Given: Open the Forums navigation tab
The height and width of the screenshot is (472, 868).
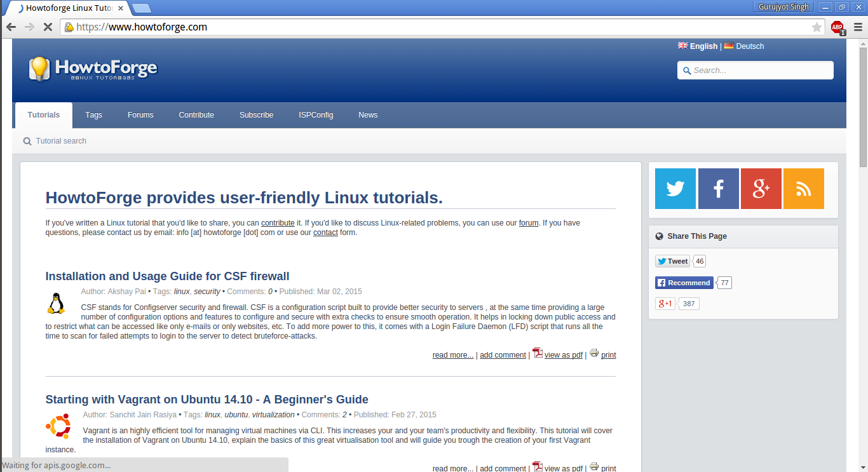Looking at the screenshot, I should 140,115.
